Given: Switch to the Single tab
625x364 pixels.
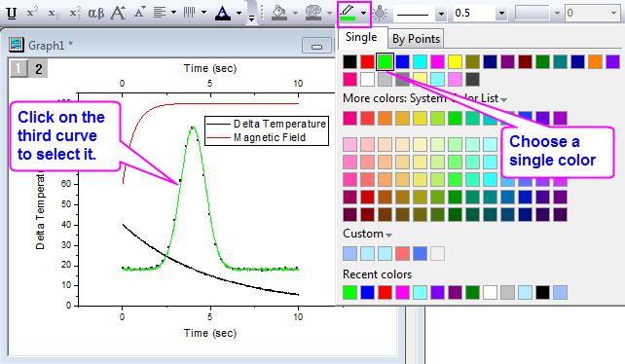Looking at the screenshot, I should pos(361,37).
